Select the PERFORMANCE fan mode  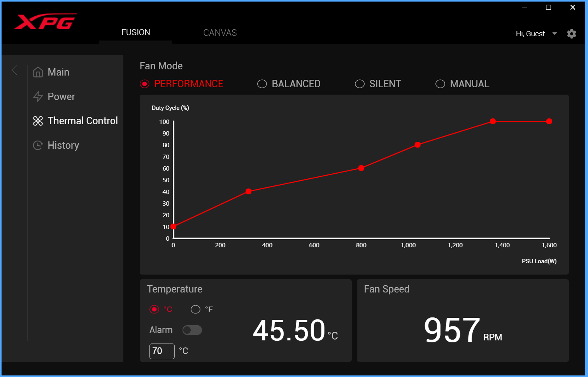[x=144, y=84]
